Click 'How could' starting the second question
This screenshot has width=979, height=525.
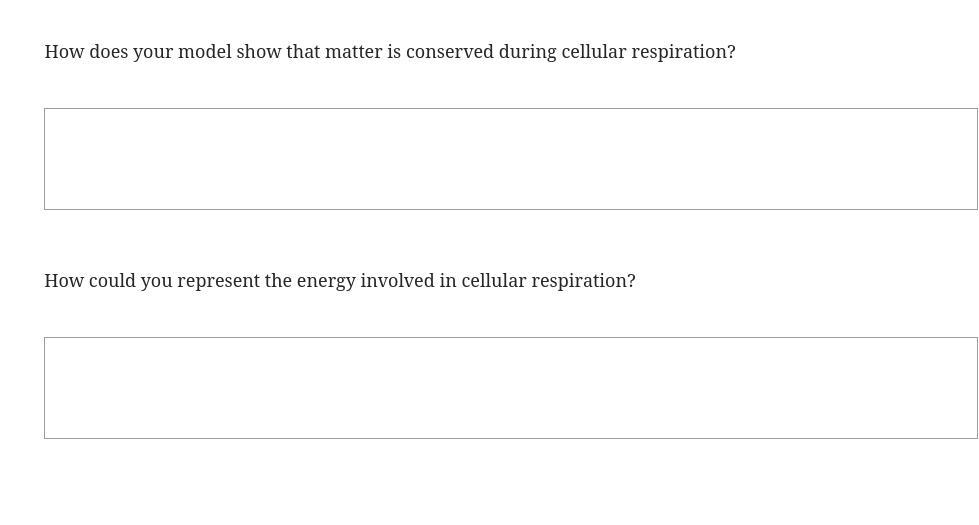point(89,281)
